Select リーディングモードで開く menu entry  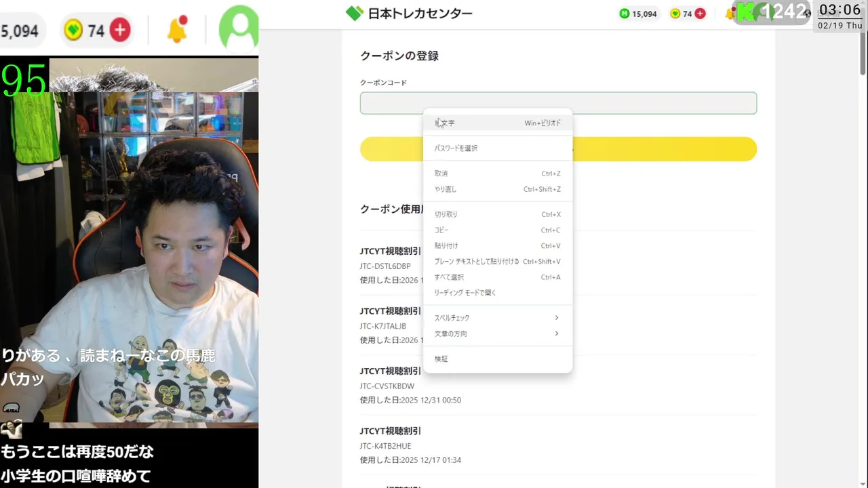coord(498,292)
